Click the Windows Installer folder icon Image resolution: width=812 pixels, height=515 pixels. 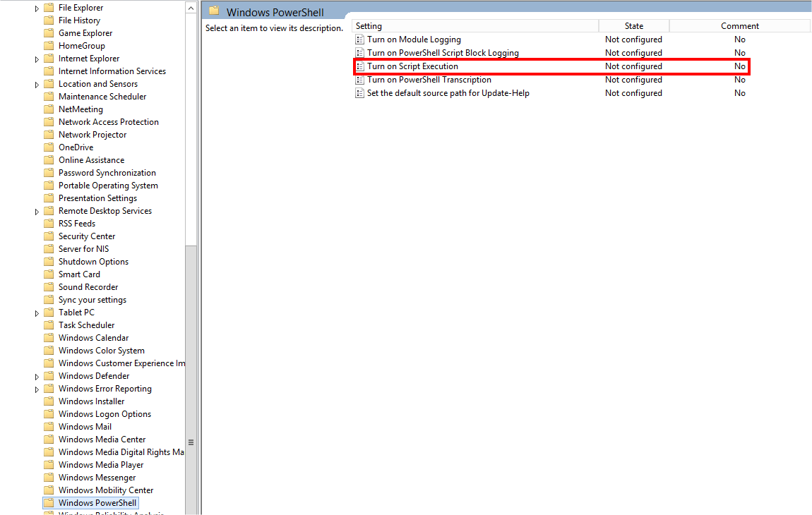pyautogui.click(x=49, y=401)
